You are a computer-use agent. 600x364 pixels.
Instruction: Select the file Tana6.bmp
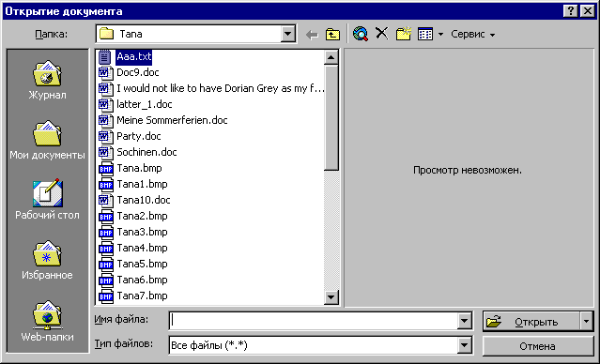coord(142,281)
